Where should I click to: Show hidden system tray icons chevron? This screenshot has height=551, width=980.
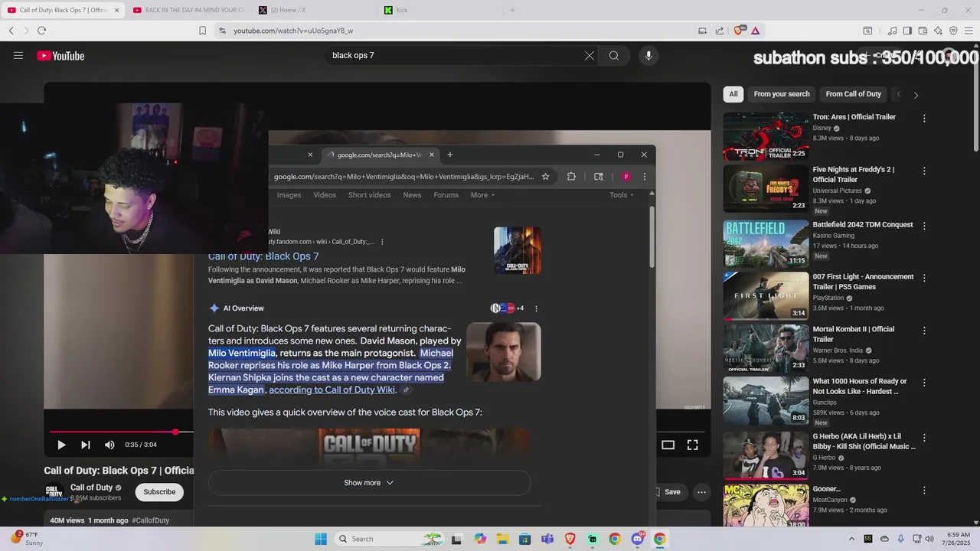851,539
